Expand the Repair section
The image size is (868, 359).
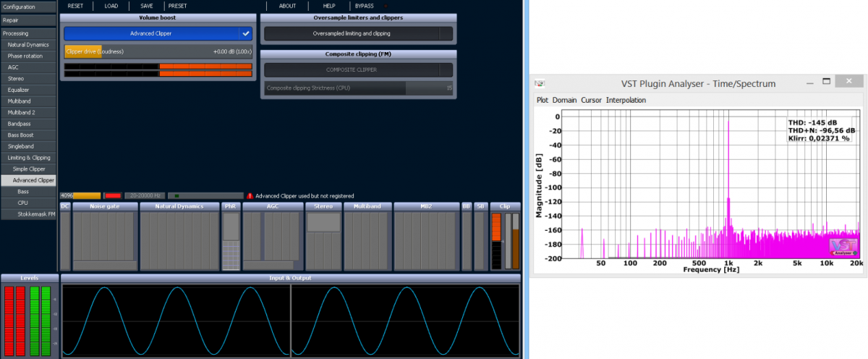[27, 20]
